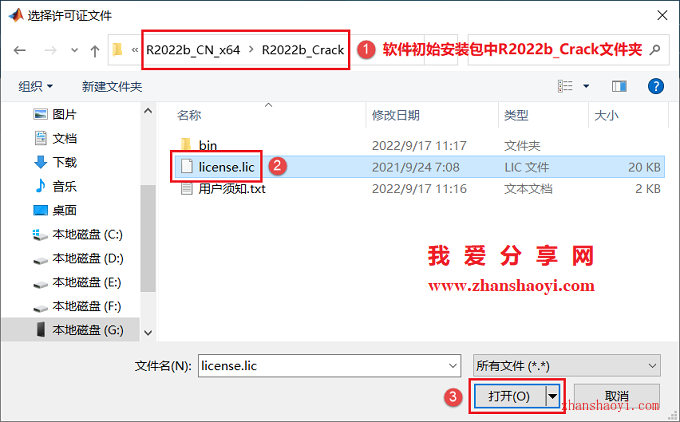Click the 取消 button
The image size is (680, 422).
[x=617, y=396]
